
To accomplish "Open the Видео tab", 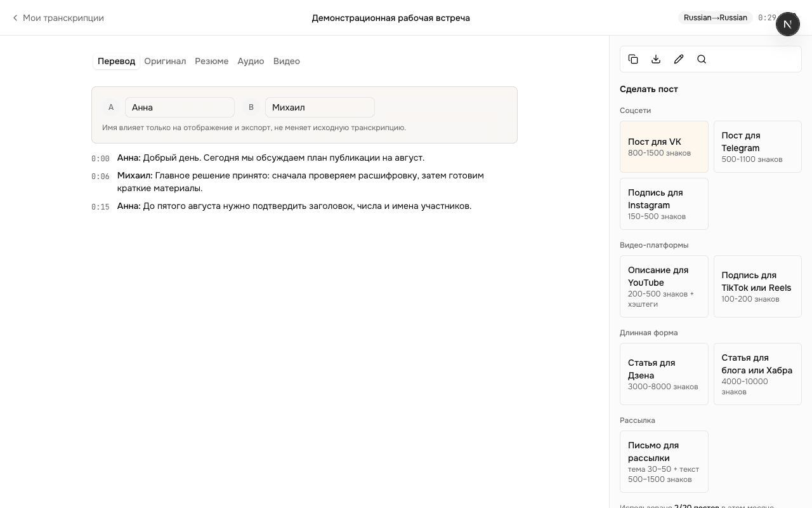I will pos(286,61).
